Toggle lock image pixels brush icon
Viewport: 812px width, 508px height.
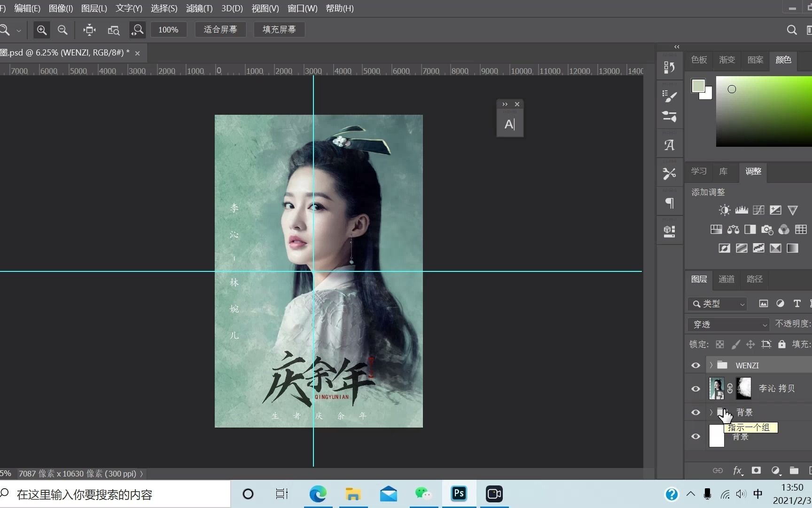tap(736, 344)
